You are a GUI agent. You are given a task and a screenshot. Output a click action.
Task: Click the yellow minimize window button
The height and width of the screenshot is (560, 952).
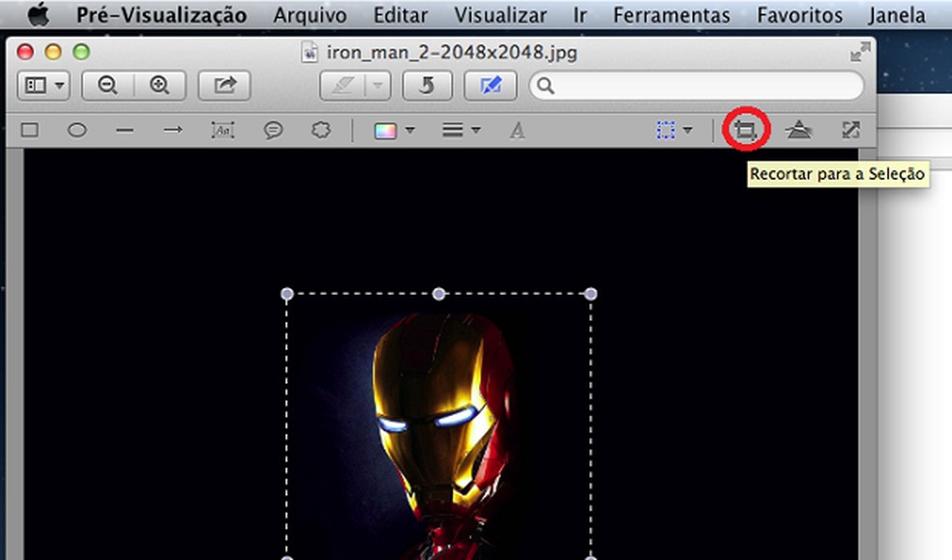[x=53, y=52]
